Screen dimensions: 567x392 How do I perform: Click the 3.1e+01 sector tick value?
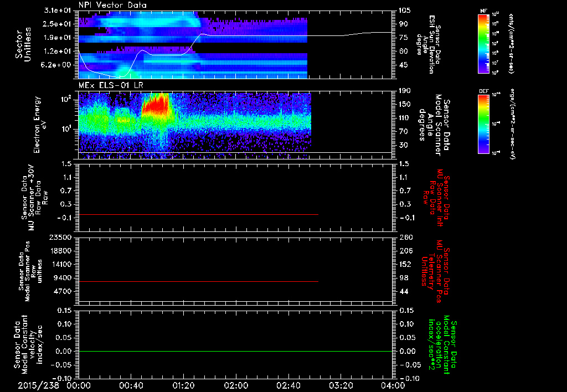[57, 10]
